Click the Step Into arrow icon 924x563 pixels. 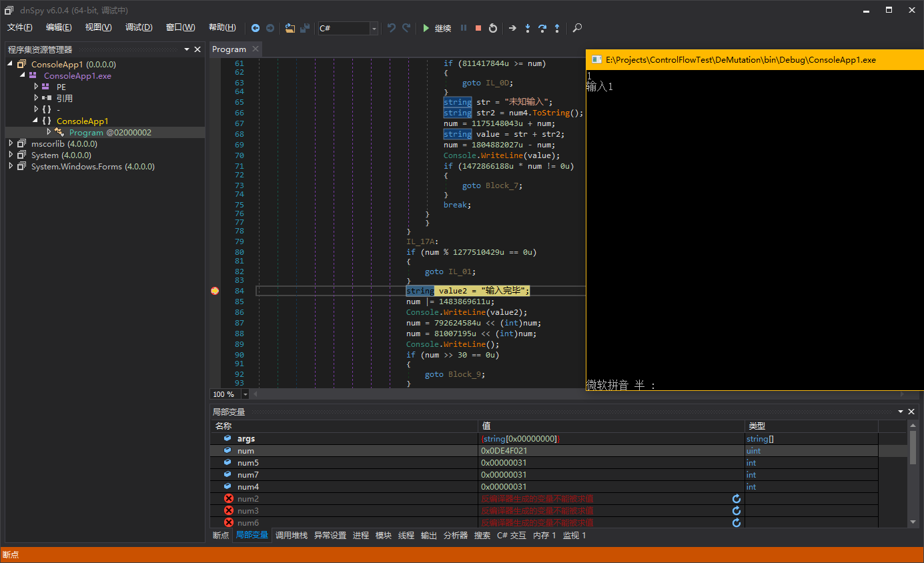528,28
